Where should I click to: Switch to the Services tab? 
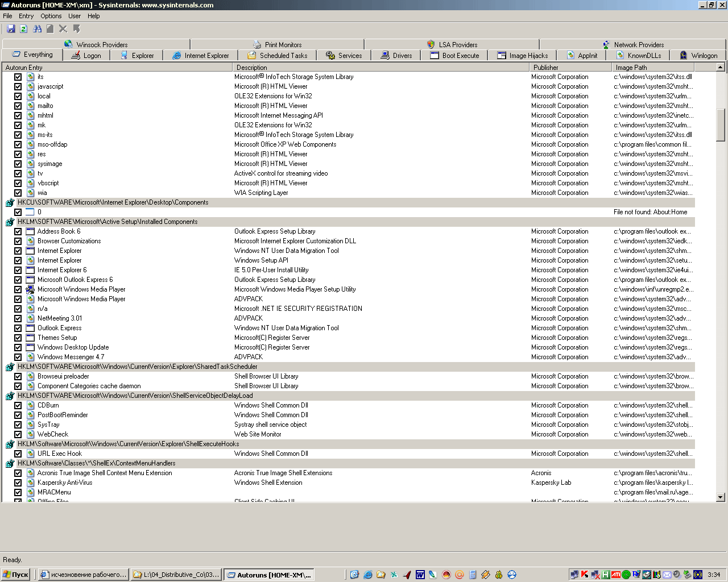pos(344,55)
